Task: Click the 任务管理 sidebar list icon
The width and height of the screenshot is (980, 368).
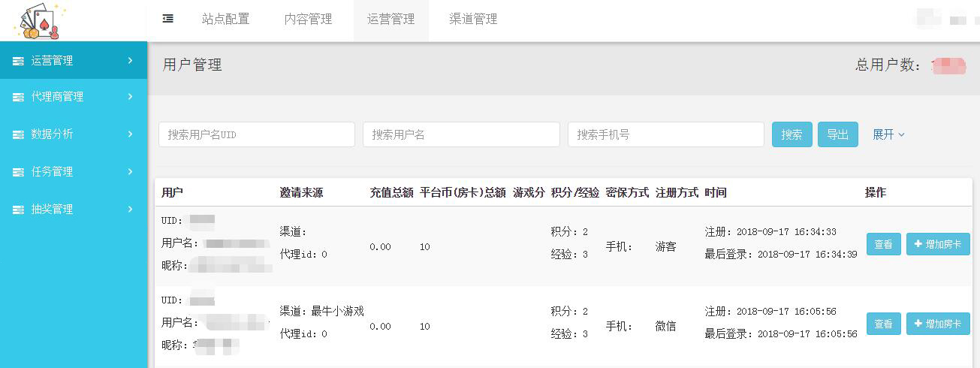Action: pos(18,172)
